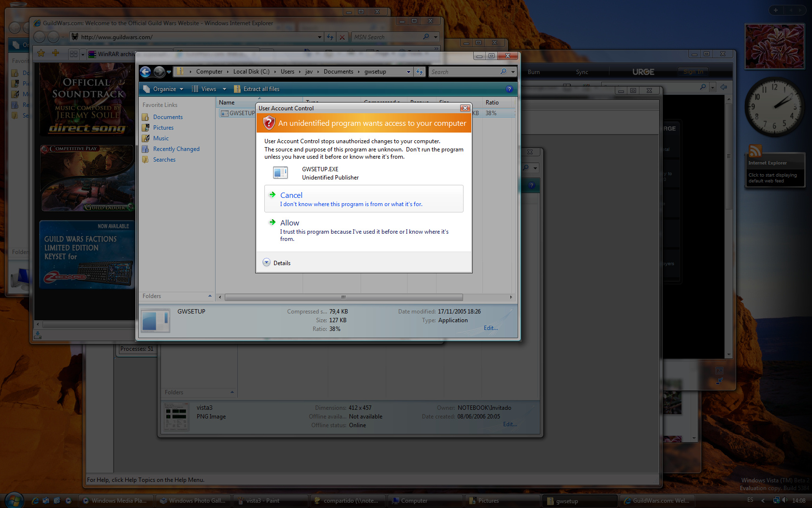Click the UAC shield icon in orange banner

269,123
